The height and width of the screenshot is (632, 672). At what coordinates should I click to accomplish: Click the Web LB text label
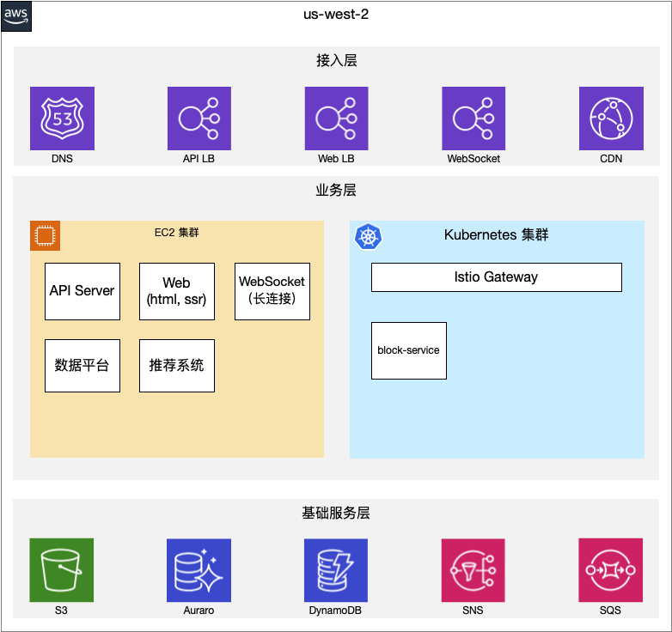click(x=336, y=158)
